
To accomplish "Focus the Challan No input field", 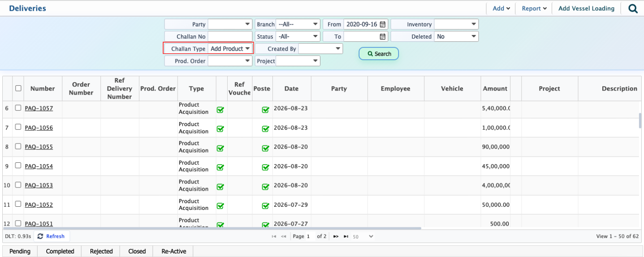I will pos(230,36).
